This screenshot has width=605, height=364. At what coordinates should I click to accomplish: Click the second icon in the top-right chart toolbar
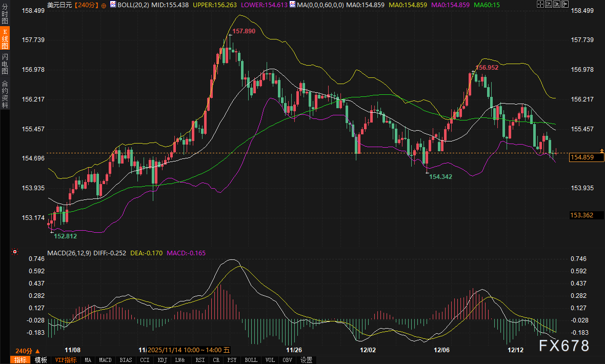coord(549,4)
